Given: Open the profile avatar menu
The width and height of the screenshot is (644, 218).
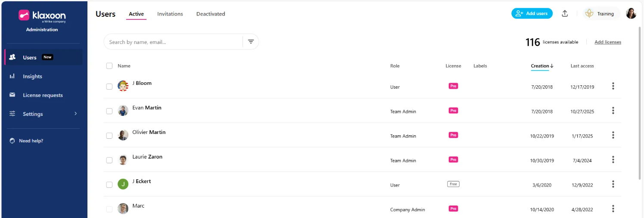Looking at the screenshot, I should pyautogui.click(x=631, y=14).
